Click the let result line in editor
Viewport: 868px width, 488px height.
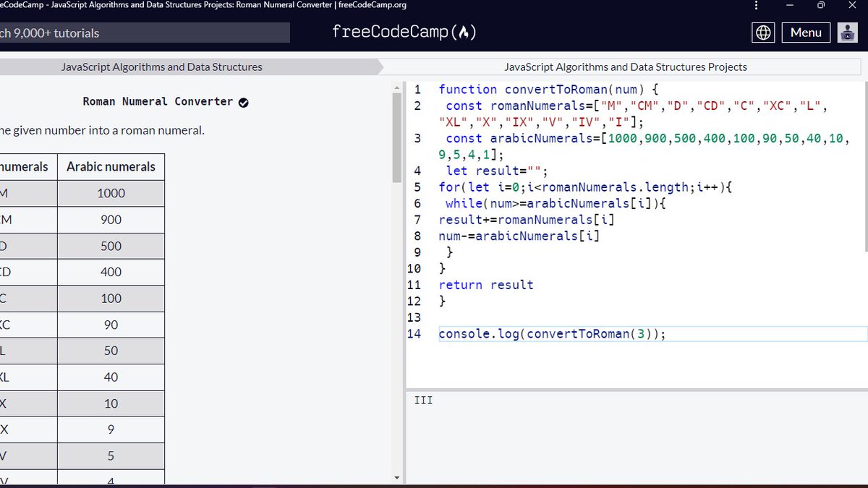point(497,171)
